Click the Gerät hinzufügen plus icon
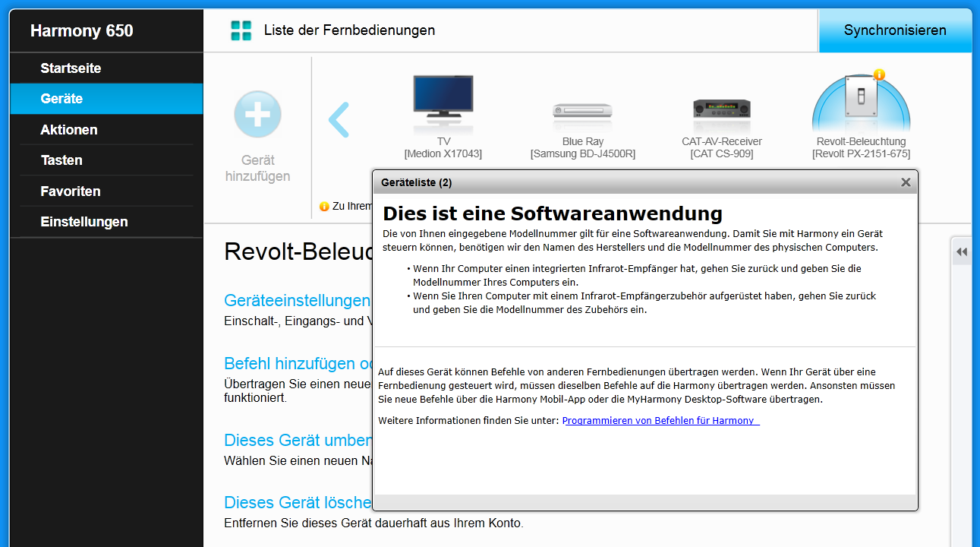Screen dimensions: 980x547 (257, 113)
